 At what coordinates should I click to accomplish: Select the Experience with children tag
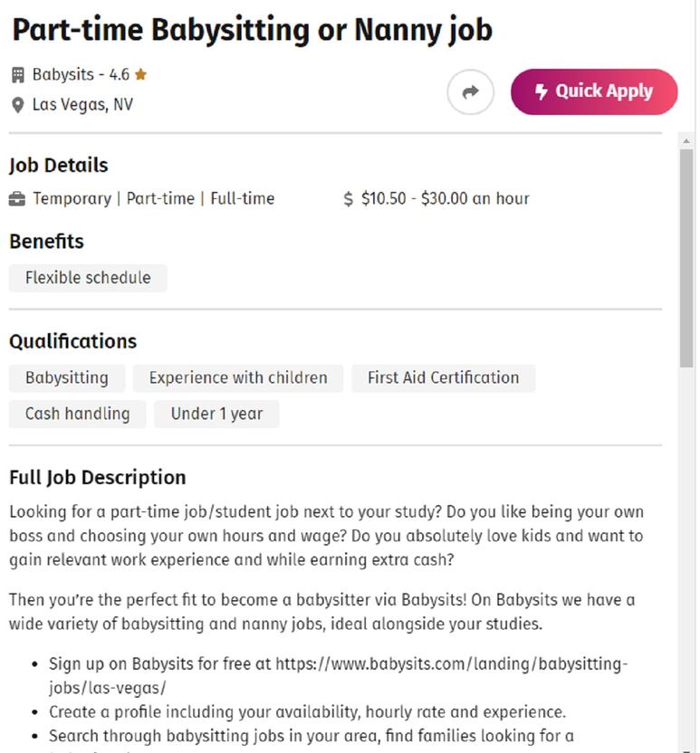(238, 378)
